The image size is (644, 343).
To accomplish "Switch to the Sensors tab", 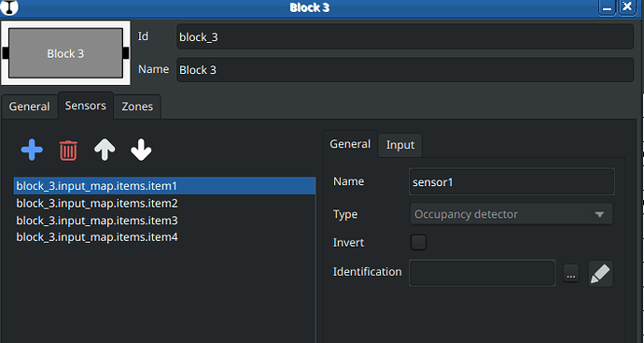I will coord(86,106).
